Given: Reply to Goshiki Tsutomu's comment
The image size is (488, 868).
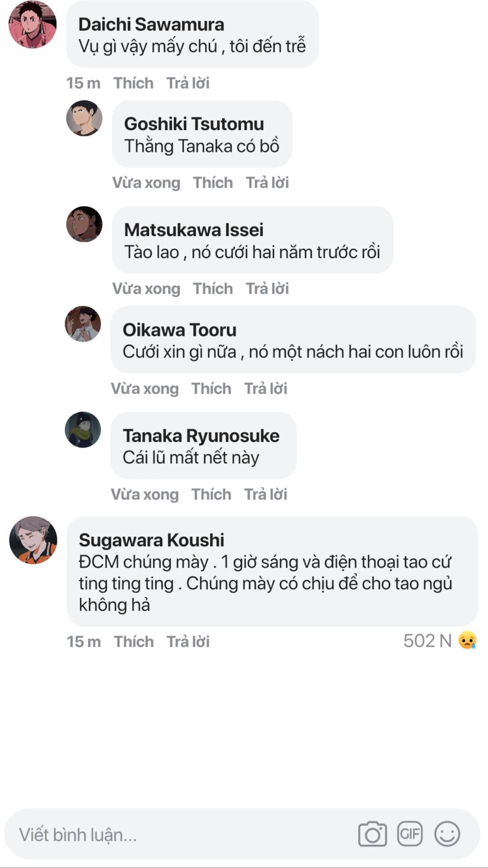Looking at the screenshot, I should click(x=267, y=183).
